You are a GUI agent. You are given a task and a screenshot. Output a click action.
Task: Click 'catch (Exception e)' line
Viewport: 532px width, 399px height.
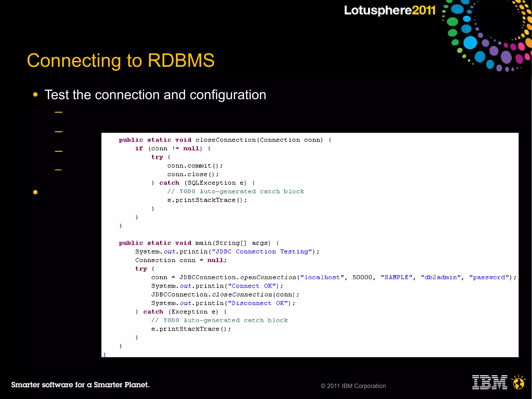pos(181,312)
